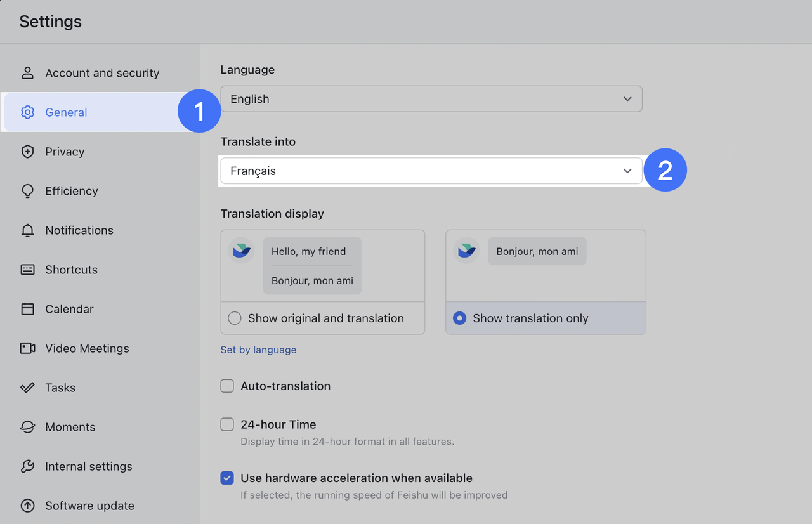This screenshot has width=812, height=524.
Task: Click the Set by language link
Action: (258, 350)
